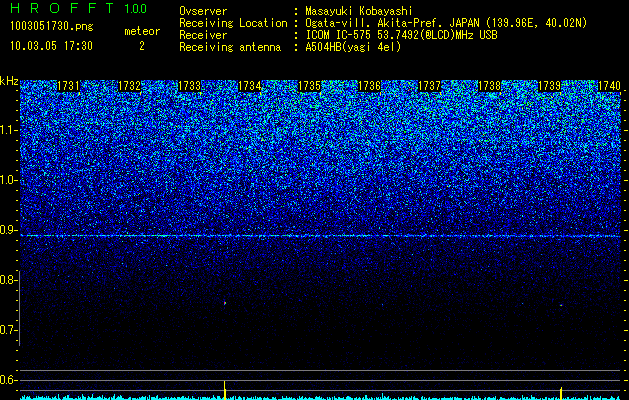
Task: Click the 0.9 kHz axis label
Action: [x=8, y=230]
